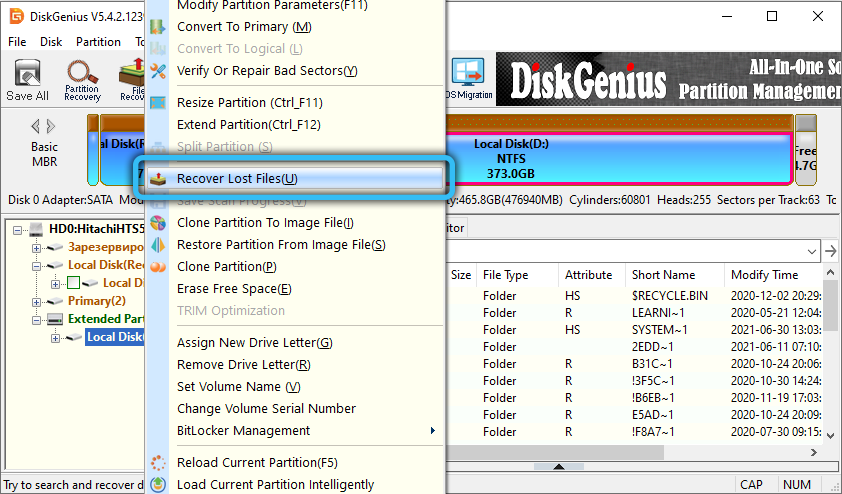Screen dimensions: 842x494
Task: Choose Recover Lost Files from menu
Action: click(x=237, y=179)
